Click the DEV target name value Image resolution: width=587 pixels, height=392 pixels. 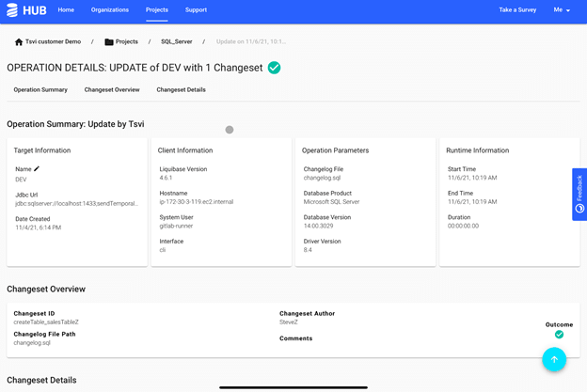(x=21, y=180)
